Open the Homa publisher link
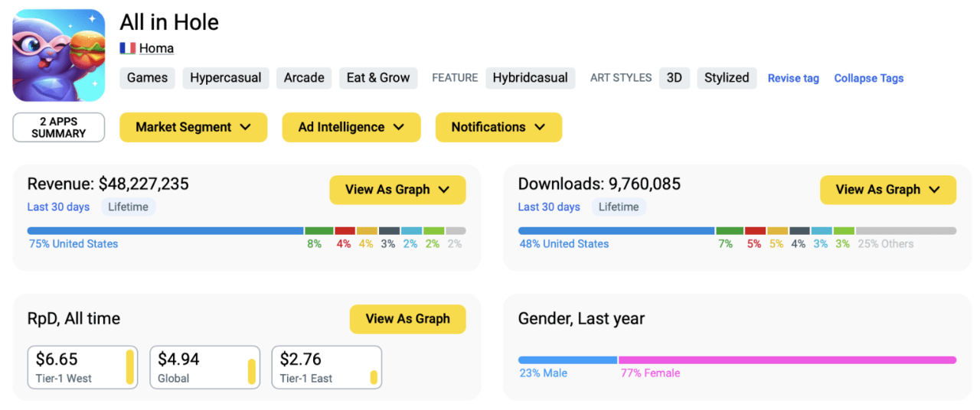This screenshot has height=410, width=980. (156, 48)
